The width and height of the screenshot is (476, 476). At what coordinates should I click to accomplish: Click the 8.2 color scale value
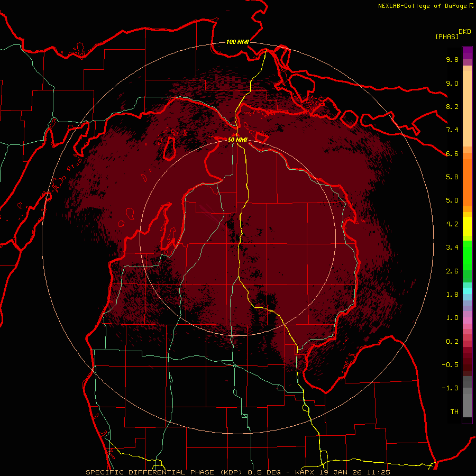[x=452, y=106]
